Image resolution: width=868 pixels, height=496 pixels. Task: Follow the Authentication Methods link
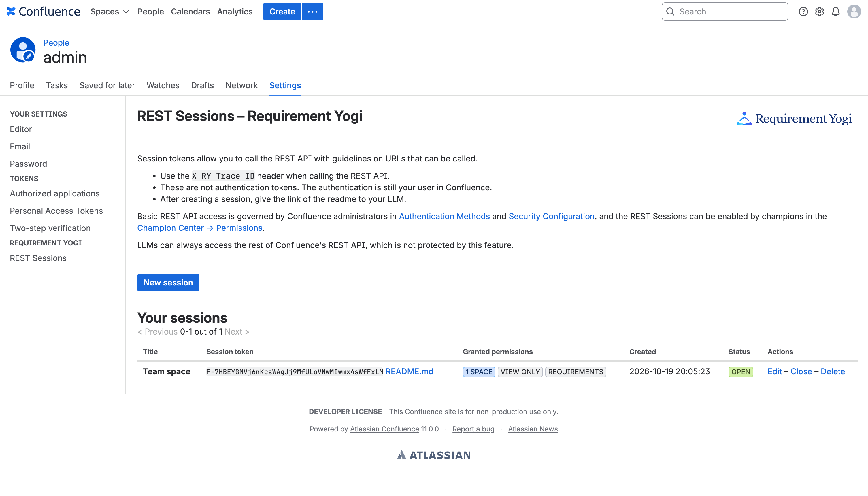pyautogui.click(x=444, y=216)
